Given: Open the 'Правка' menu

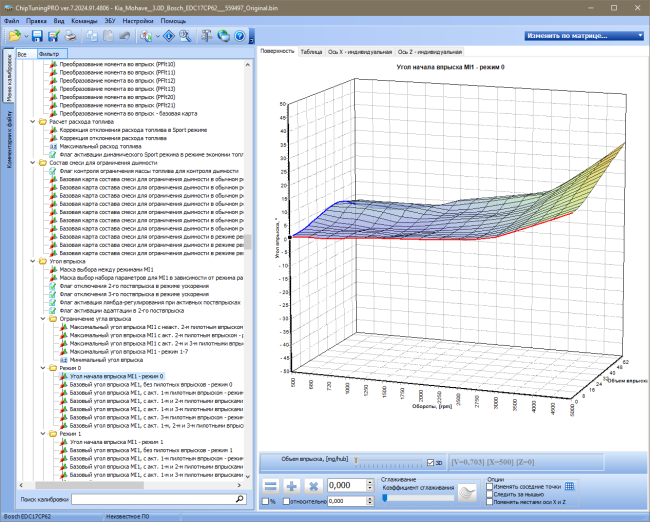Looking at the screenshot, I should coord(36,21).
